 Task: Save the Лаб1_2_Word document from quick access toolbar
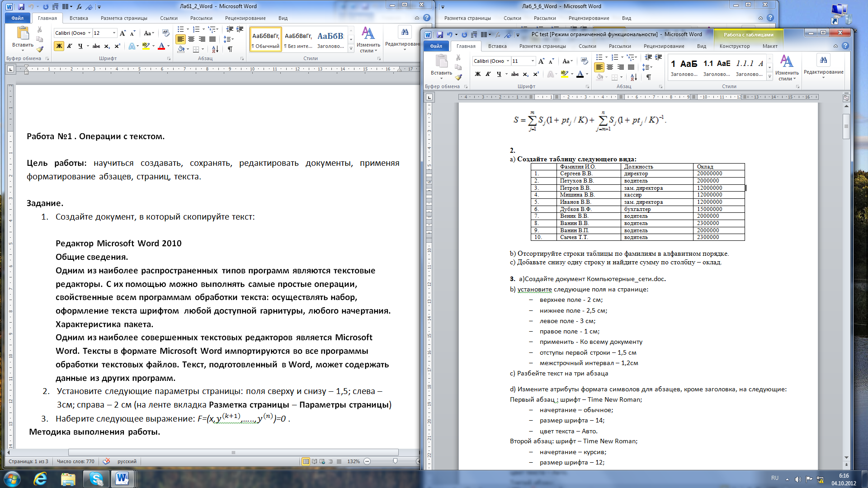(x=21, y=7)
